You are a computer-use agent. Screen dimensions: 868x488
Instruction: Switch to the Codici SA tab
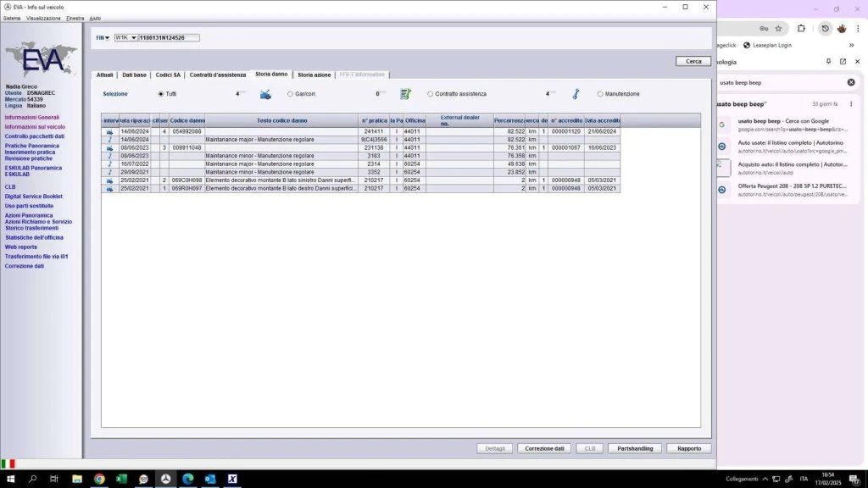pos(168,75)
